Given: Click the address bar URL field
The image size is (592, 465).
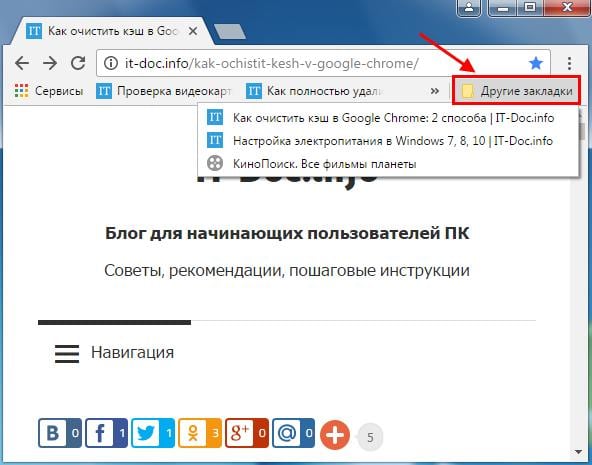Looking at the screenshot, I should [x=323, y=63].
